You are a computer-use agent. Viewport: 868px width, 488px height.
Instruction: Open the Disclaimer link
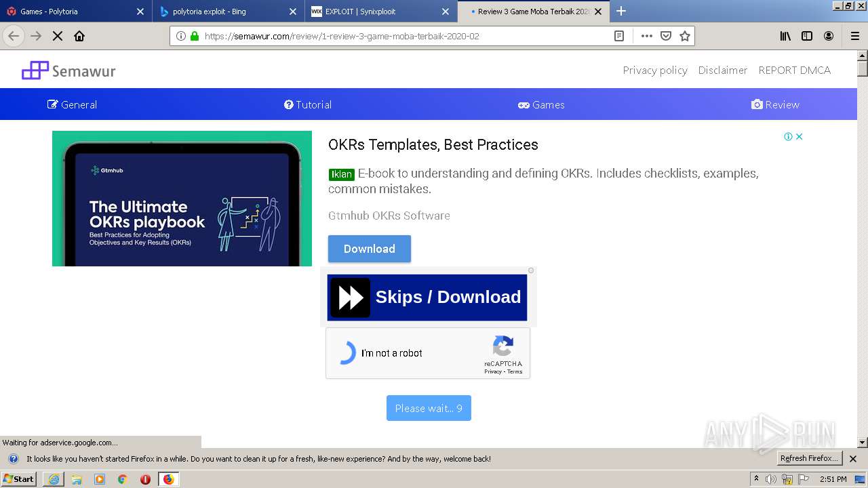click(x=723, y=70)
